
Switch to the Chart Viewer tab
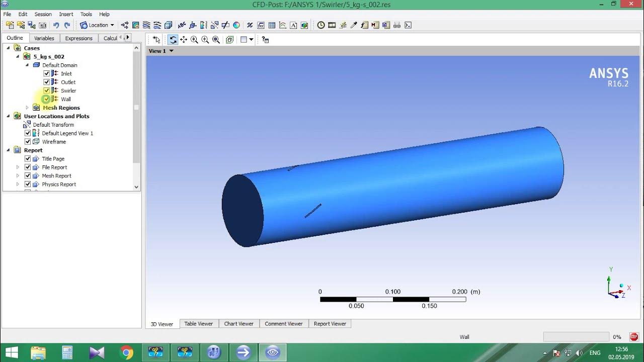tap(239, 324)
